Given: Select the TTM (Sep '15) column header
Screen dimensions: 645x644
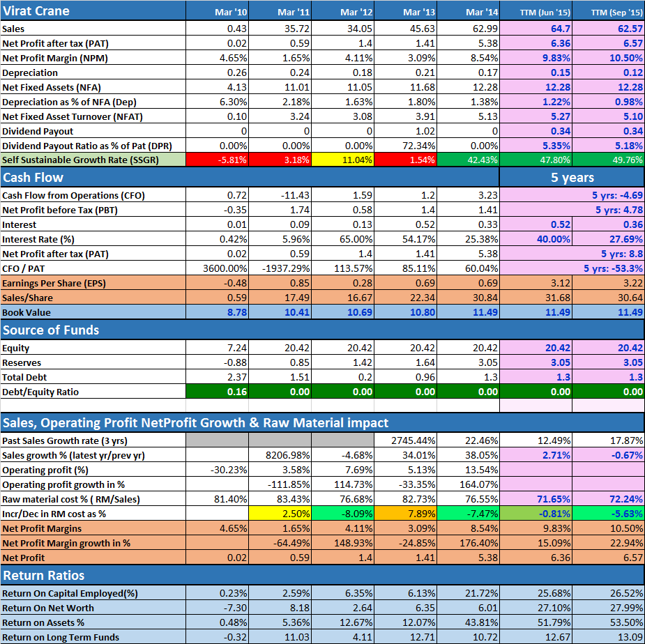Looking at the screenshot, I should (x=607, y=12).
